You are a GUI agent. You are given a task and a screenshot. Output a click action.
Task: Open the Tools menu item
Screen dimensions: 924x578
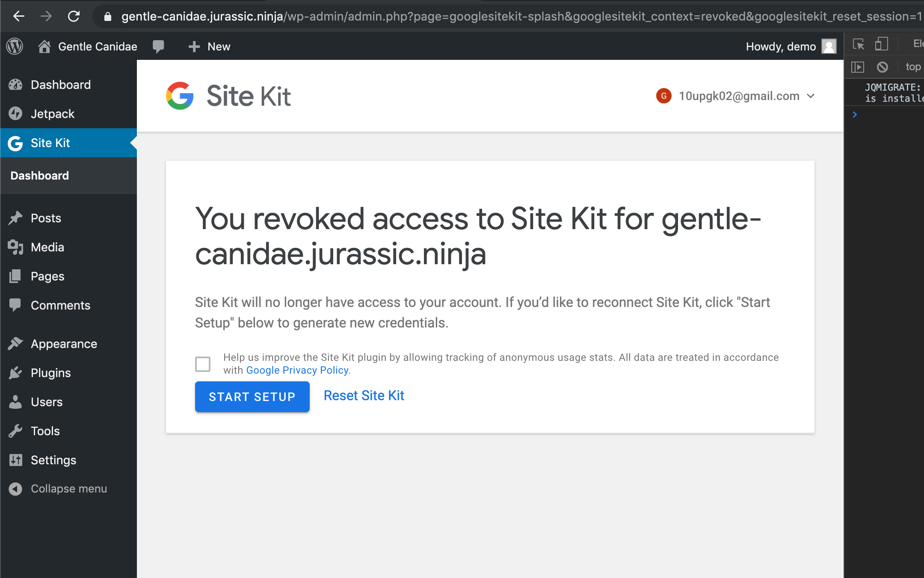tap(68, 431)
